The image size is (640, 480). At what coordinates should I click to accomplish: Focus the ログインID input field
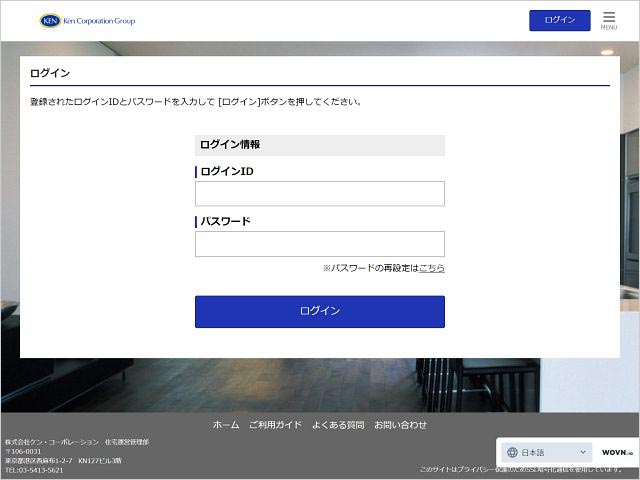(319, 194)
